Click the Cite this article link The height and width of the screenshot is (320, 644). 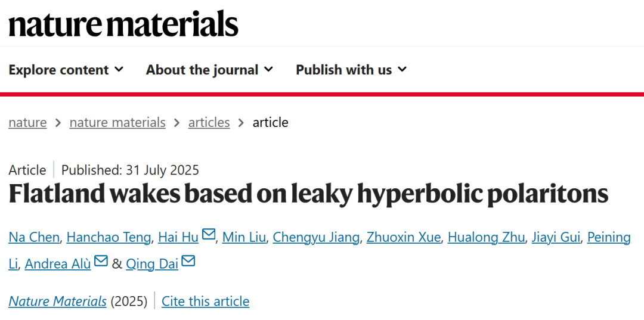coord(205,301)
